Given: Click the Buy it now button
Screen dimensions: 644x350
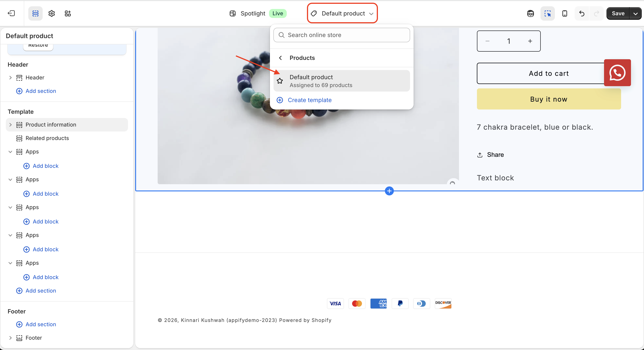Looking at the screenshot, I should click(549, 99).
